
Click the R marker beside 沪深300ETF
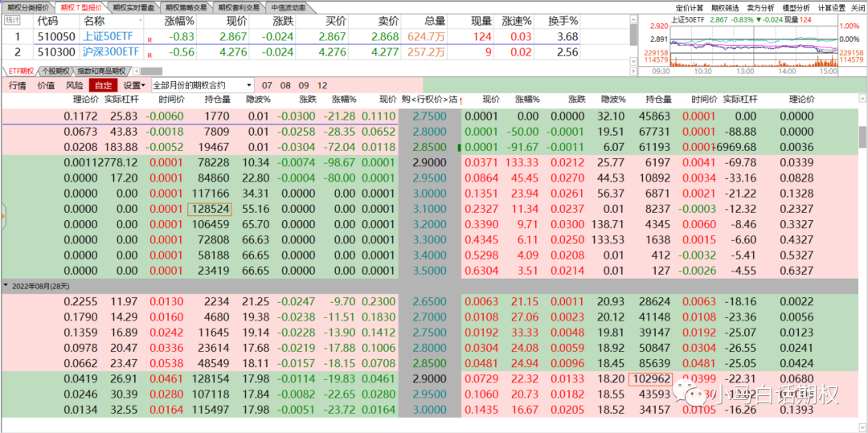tap(149, 54)
